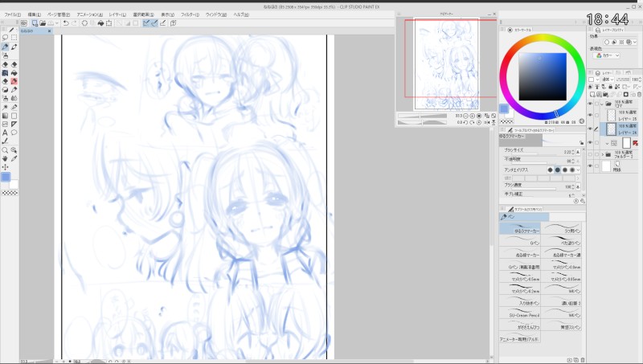The image size is (643, 364).
Task: Select the rectangle marquee selection tool
Action: pos(14,38)
